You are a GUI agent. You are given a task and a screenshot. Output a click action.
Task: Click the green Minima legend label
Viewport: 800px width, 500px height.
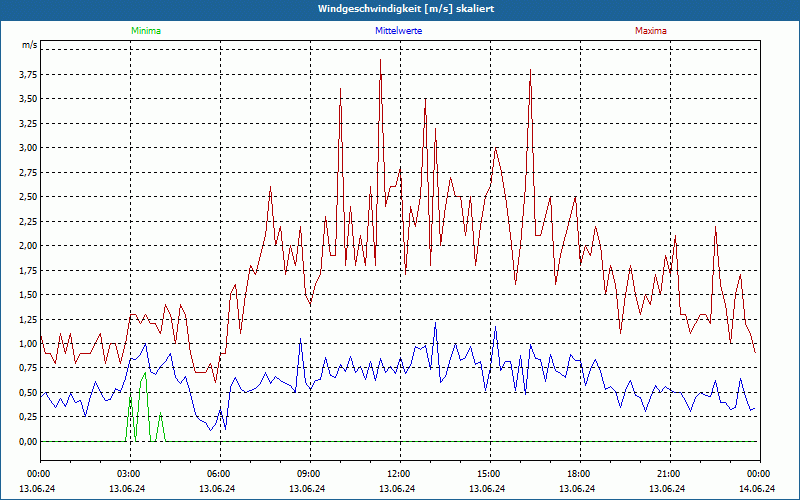tap(146, 31)
